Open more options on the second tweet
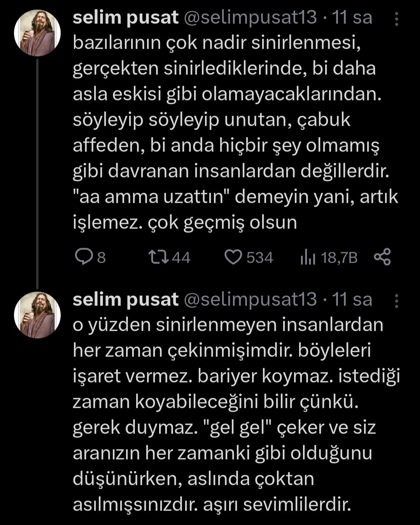Screen dimensions: 420x525 pyautogui.click(x=396, y=301)
